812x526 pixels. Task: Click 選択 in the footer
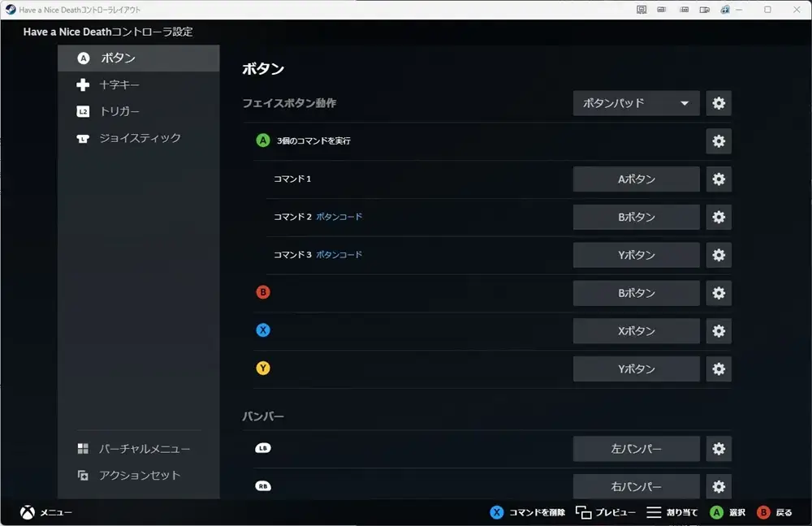coord(737,512)
